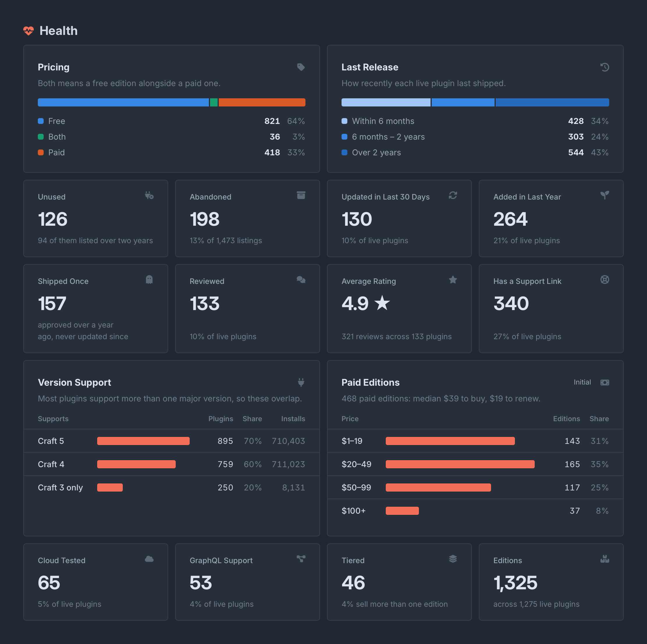The image size is (647, 644).
Task: Click the seedling icon on Added in Last Year
Action: tap(605, 195)
